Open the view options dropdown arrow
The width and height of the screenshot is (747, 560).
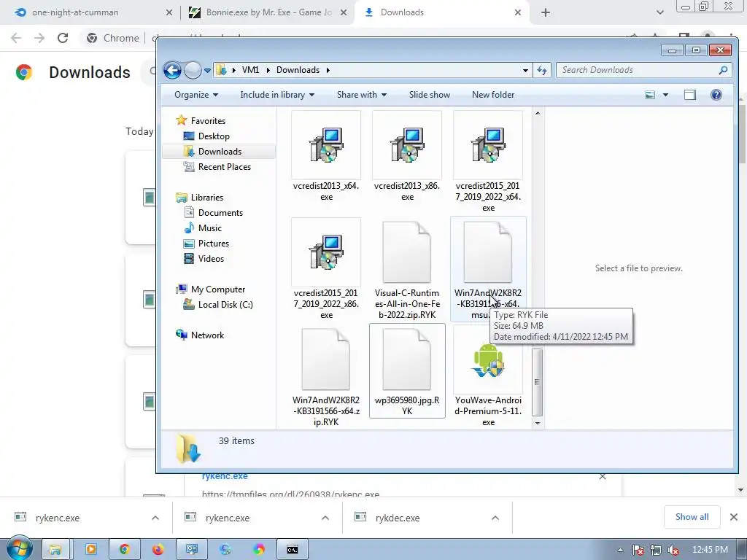point(665,95)
